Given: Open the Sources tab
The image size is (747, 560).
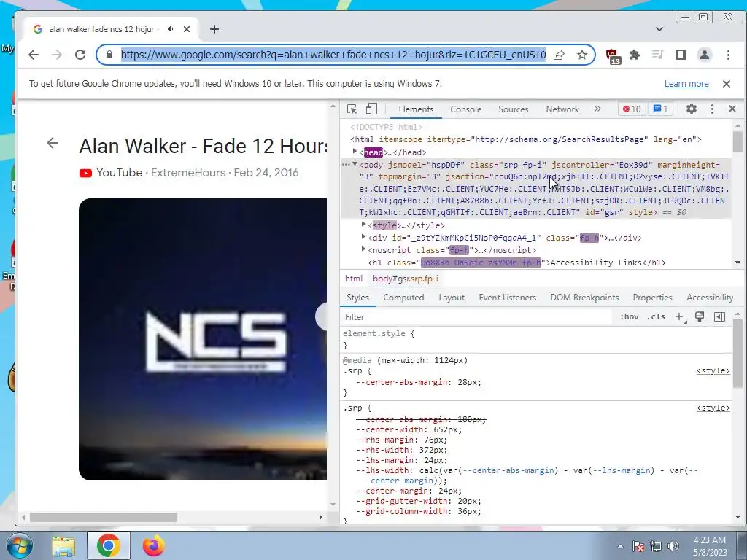Looking at the screenshot, I should pyautogui.click(x=513, y=109).
